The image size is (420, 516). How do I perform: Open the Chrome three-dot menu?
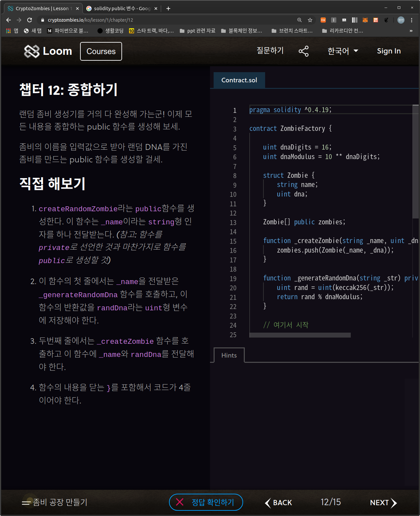tap(411, 20)
